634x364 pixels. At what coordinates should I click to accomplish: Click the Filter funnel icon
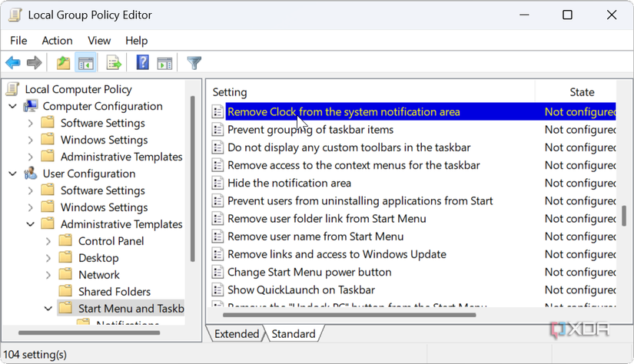[194, 63]
